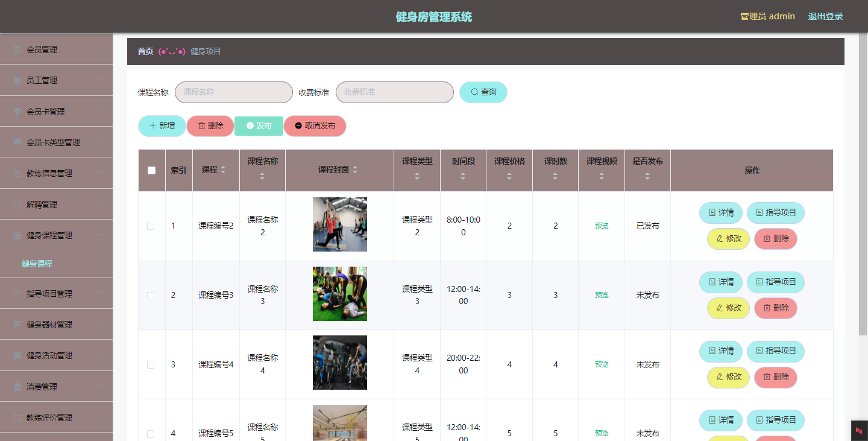
Task: Click minus icon in 取消发布 button
Action: coord(298,126)
